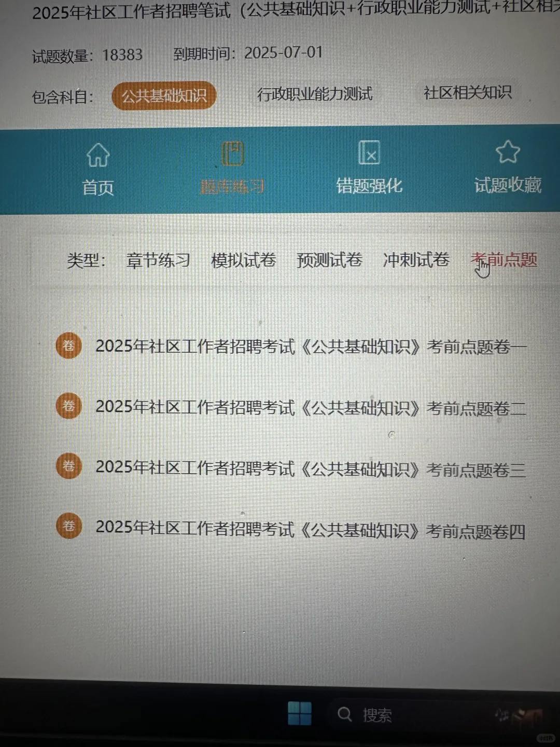Screen dimensions: 560x747
Task: Select the 社区相关知识 subject filter
Action: point(468,92)
